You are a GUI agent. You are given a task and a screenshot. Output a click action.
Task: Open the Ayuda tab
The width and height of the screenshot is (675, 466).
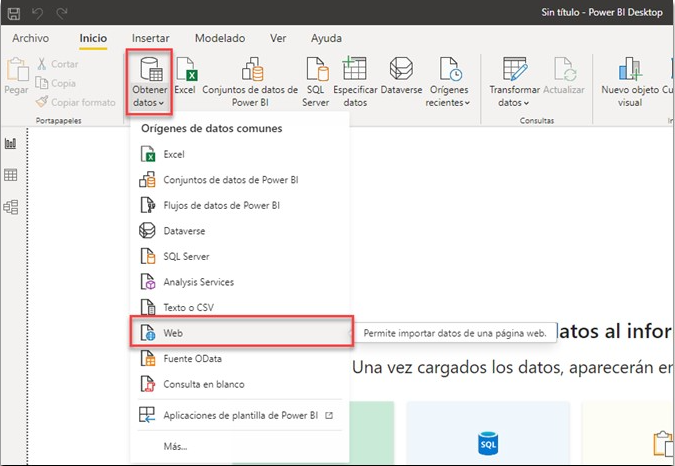[326, 38]
